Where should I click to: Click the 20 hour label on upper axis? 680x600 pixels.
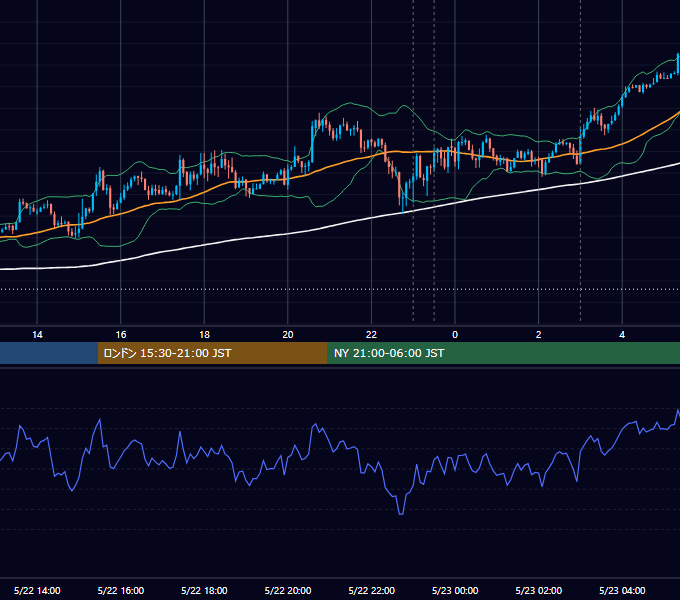288,335
